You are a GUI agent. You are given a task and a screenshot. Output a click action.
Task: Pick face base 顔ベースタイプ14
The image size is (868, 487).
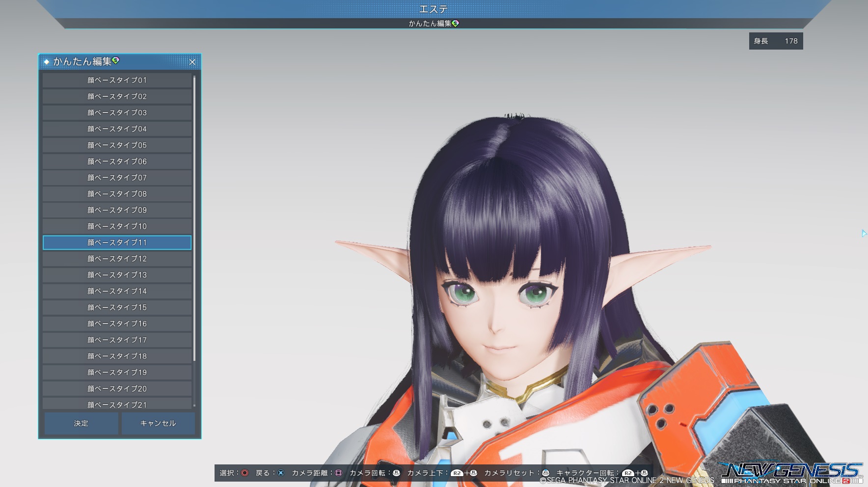pyautogui.click(x=117, y=291)
